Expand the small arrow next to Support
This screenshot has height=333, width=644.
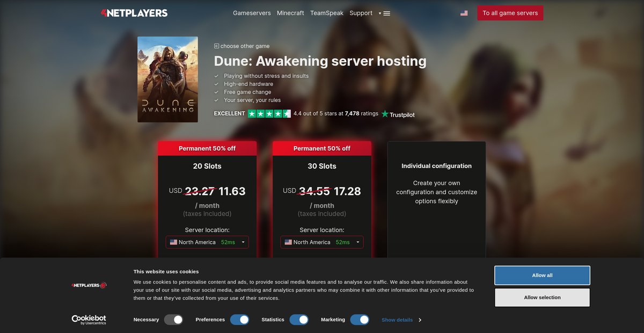tap(380, 13)
